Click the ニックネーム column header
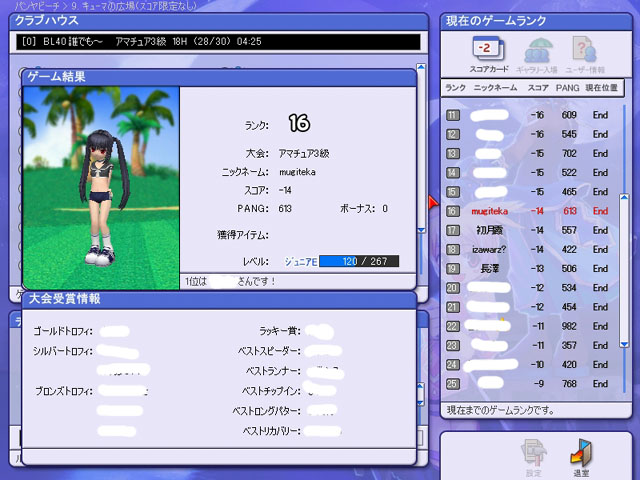Viewport: 640px width, 480px height. tap(495, 88)
